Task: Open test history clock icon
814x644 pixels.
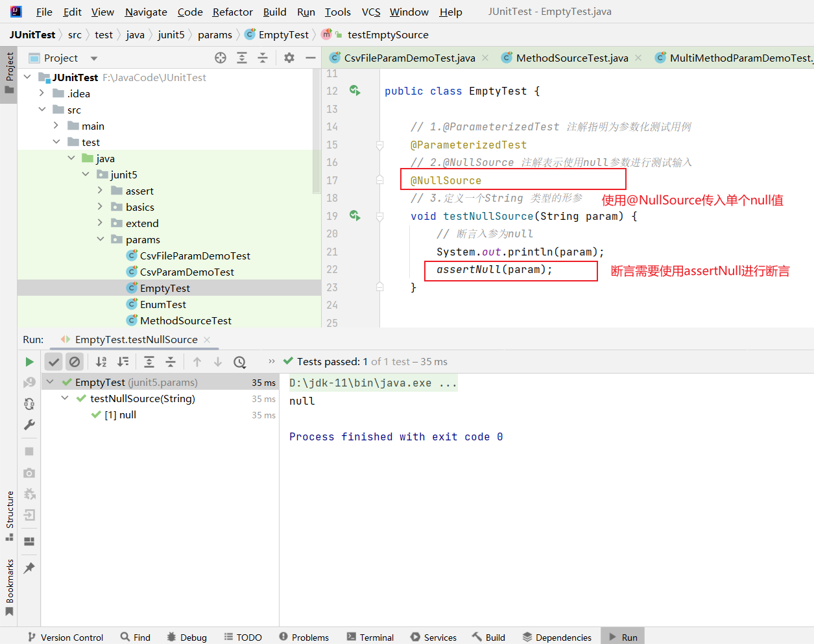Action: (239, 362)
